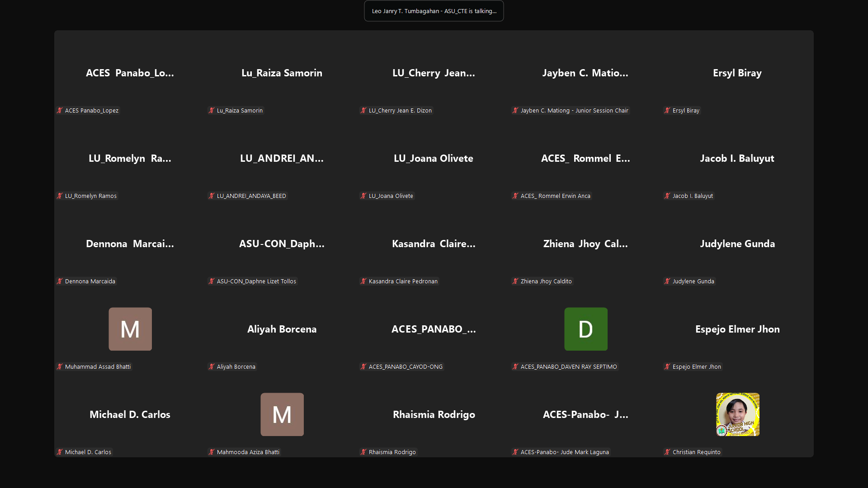Click Kasandra Claire Pedronan name label
Viewport: 868px width, 488px height.
pyautogui.click(x=403, y=281)
